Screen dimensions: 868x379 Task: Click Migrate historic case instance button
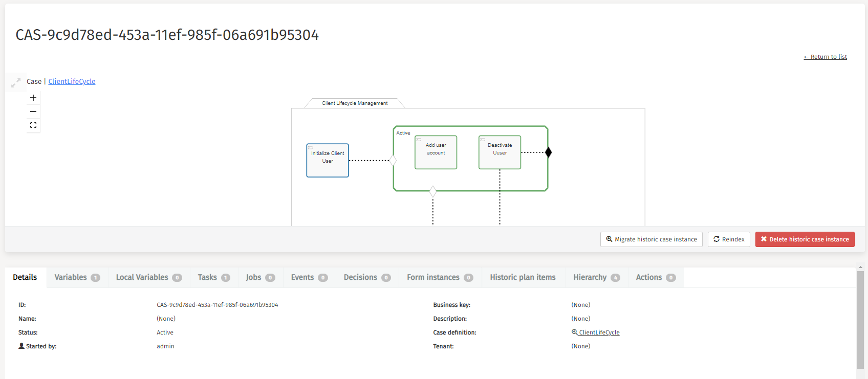(x=651, y=239)
